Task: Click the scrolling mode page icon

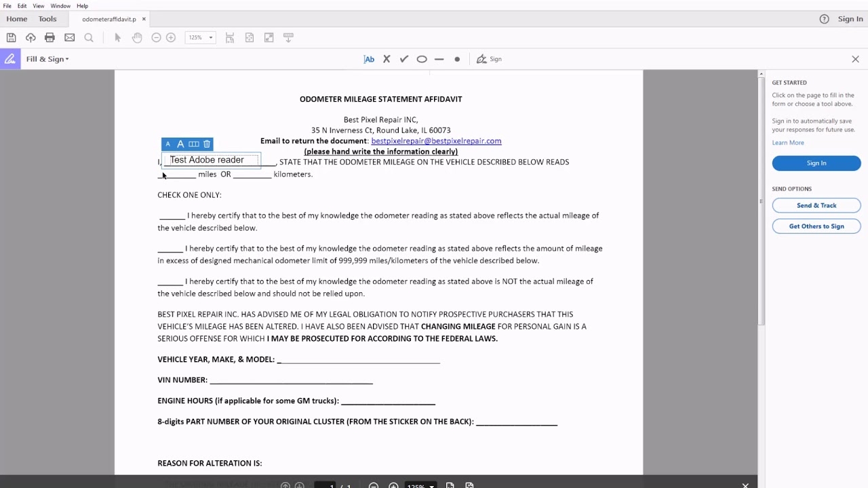Action: [x=230, y=37]
